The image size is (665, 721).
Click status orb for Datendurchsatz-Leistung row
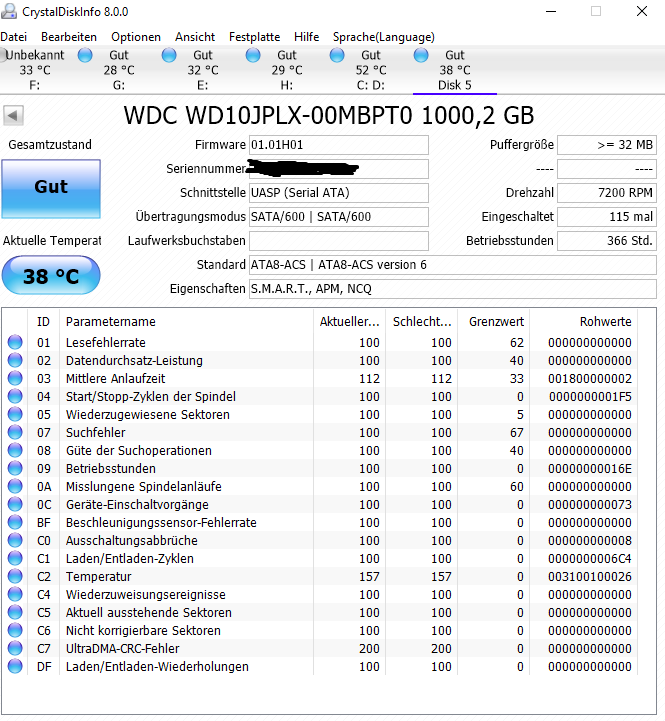tap(15, 360)
